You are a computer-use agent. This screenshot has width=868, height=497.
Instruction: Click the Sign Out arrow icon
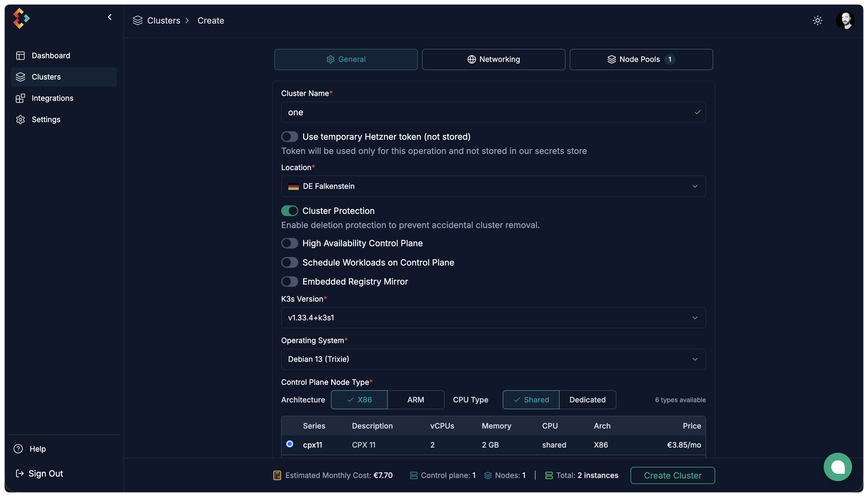tap(20, 473)
